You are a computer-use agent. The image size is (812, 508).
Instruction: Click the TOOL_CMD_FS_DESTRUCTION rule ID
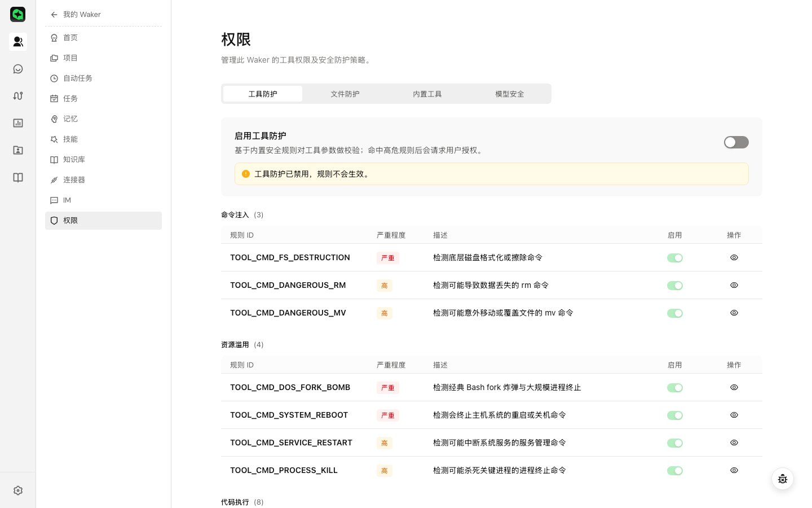tap(290, 257)
